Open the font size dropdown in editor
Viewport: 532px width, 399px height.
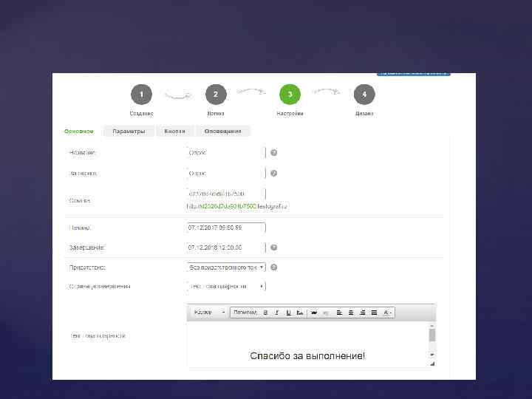(x=209, y=312)
